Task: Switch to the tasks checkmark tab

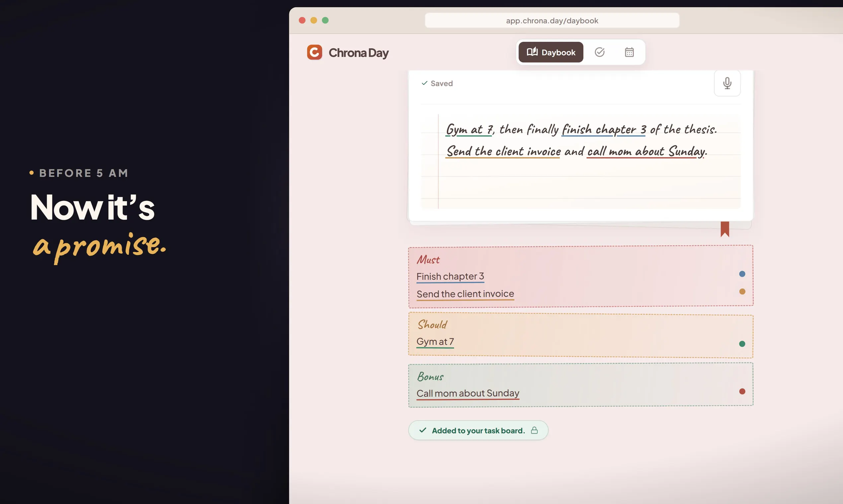Action: pos(599,52)
